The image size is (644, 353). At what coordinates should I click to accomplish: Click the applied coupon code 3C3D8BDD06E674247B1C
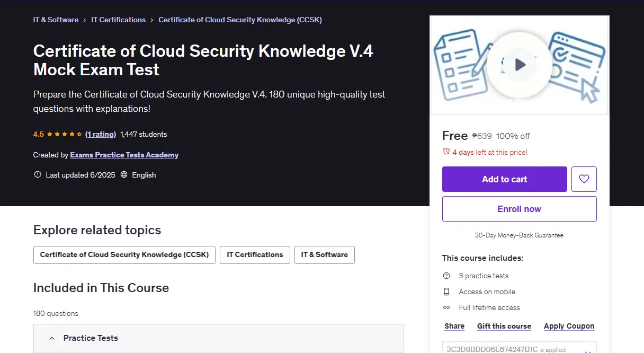pyautogui.click(x=492, y=349)
